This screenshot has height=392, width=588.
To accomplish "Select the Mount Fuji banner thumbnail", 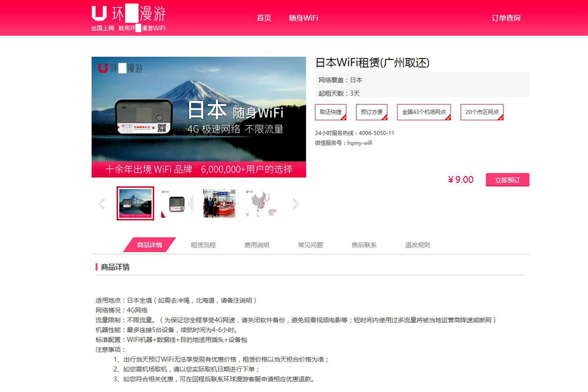I will pos(135,203).
